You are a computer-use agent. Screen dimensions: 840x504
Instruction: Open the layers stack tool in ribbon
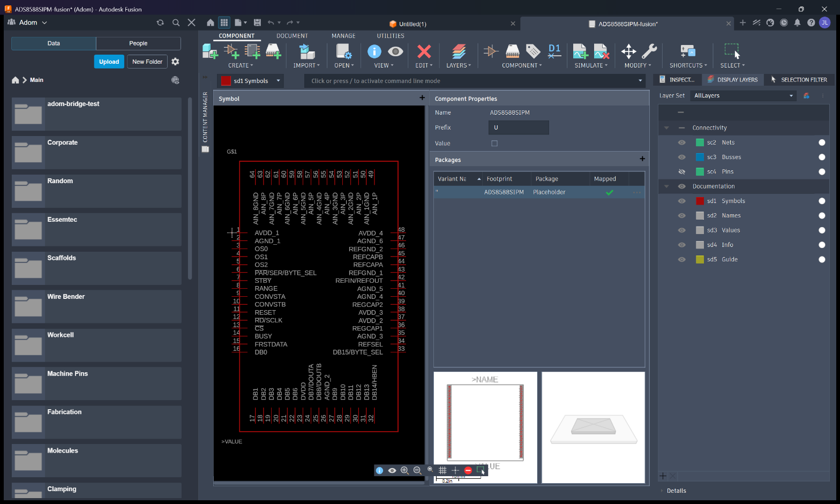click(x=459, y=51)
